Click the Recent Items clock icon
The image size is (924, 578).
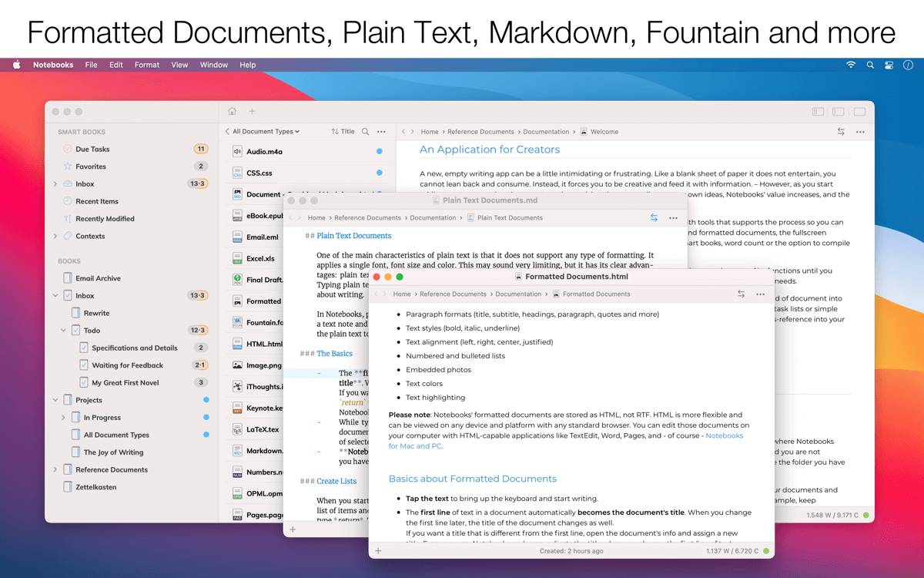click(68, 201)
